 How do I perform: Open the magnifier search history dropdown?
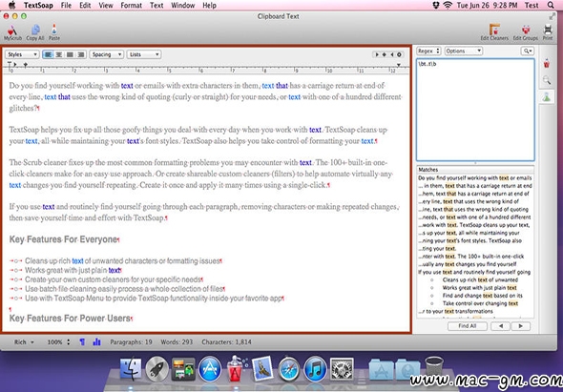pos(528,51)
